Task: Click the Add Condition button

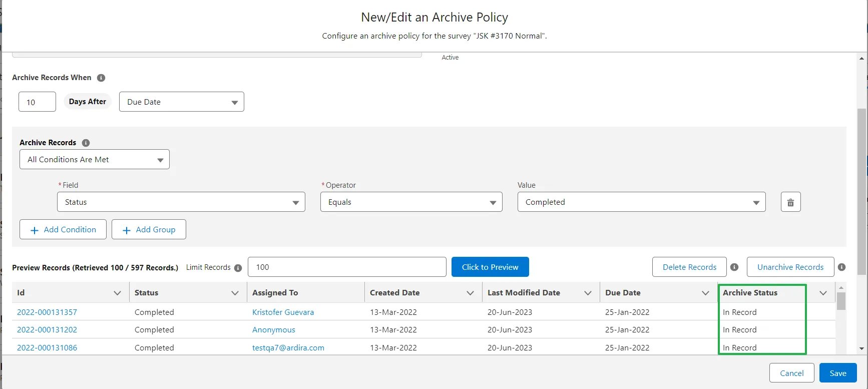Action: click(63, 229)
